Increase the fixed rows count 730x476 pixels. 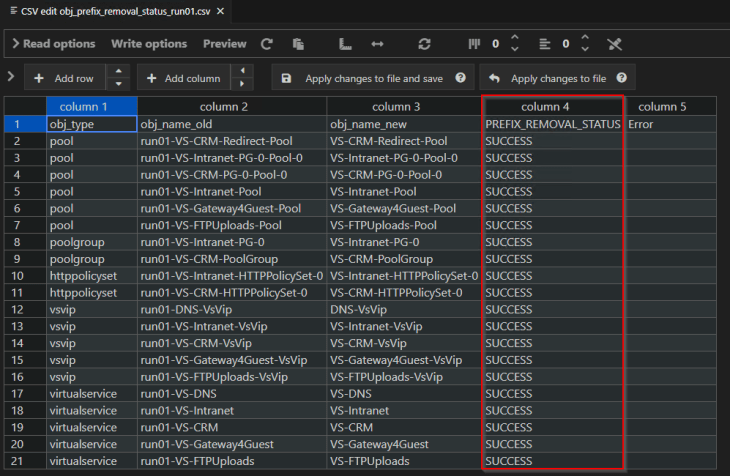tap(585, 38)
